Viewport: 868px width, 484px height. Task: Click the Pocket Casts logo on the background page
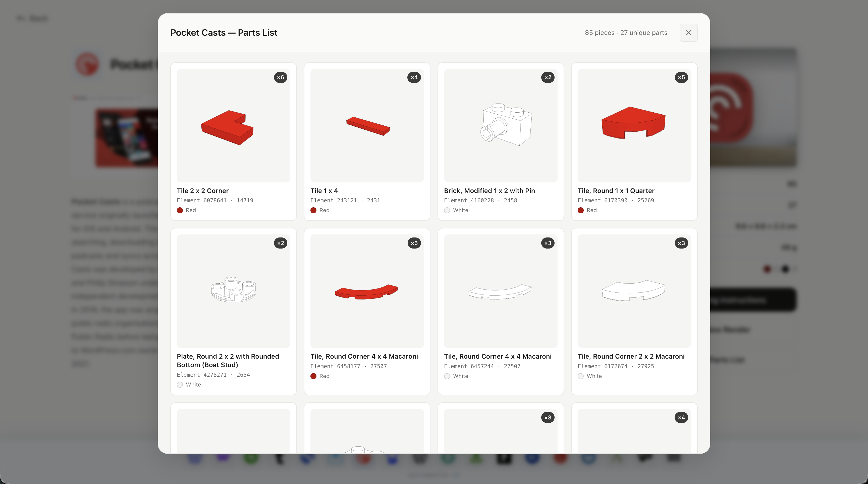click(87, 64)
